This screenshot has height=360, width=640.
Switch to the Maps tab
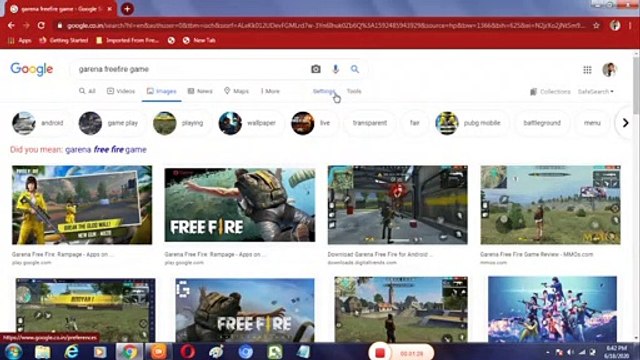tap(236, 91)
